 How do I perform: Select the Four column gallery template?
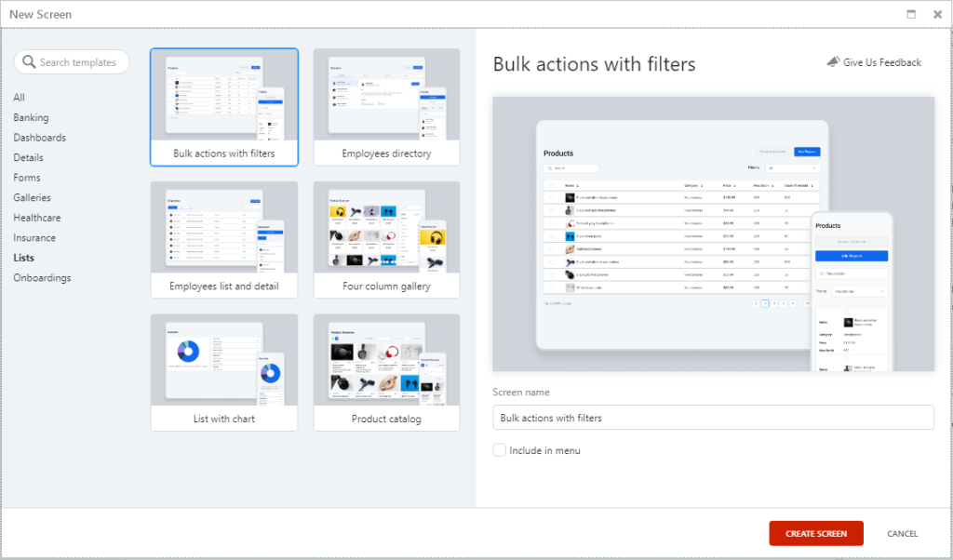point(386,240)
